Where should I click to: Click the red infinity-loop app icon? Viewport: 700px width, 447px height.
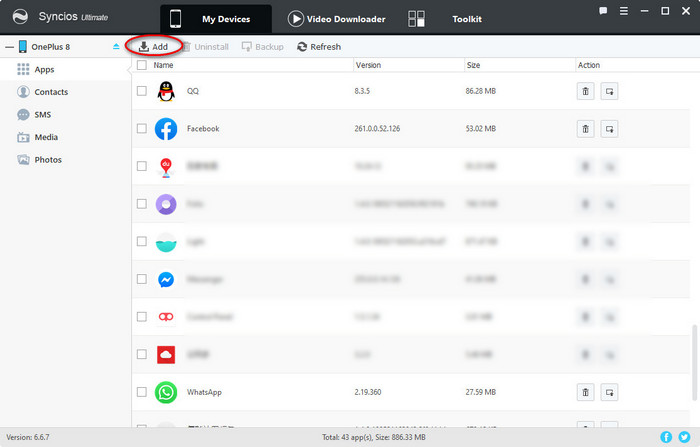coord(166,317)
